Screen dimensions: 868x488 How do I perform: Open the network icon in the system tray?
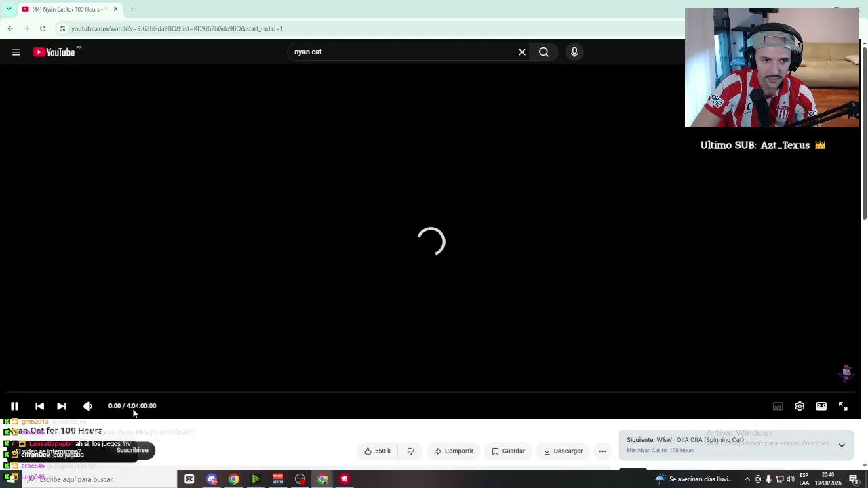(x=780, y=479)
